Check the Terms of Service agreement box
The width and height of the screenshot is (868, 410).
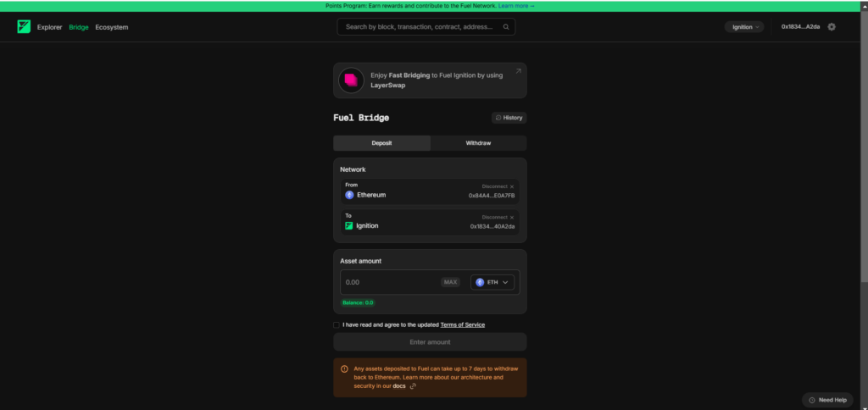(337, 324)
